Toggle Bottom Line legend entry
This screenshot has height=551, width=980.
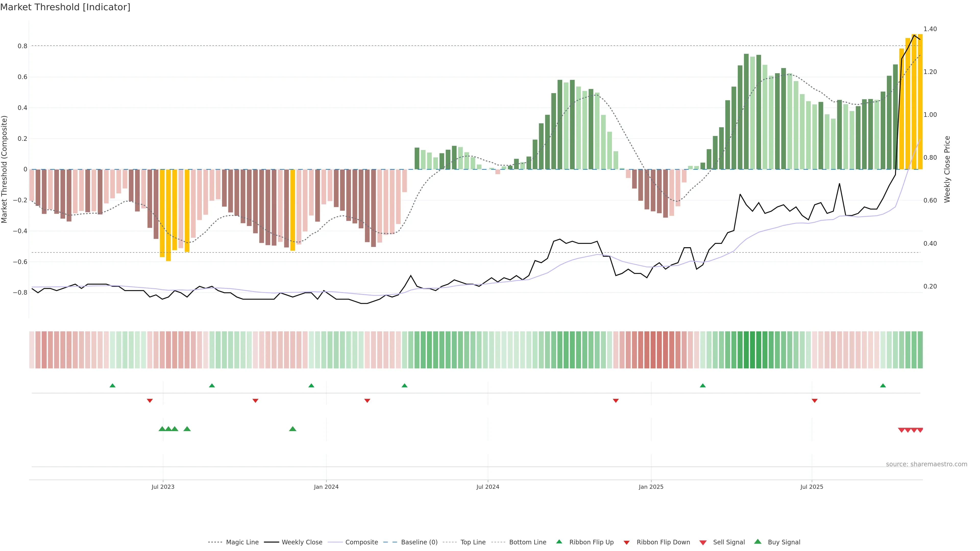click(x=527, y=542)
